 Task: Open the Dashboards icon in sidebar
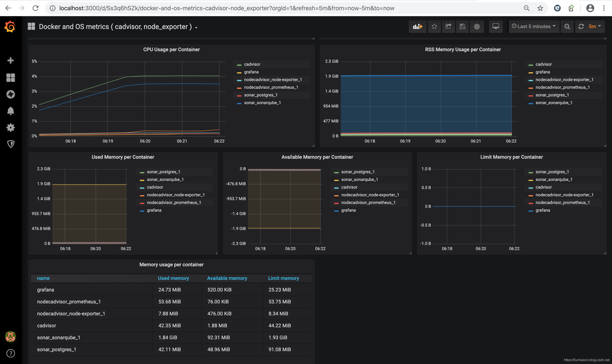(x=10, y=77)
